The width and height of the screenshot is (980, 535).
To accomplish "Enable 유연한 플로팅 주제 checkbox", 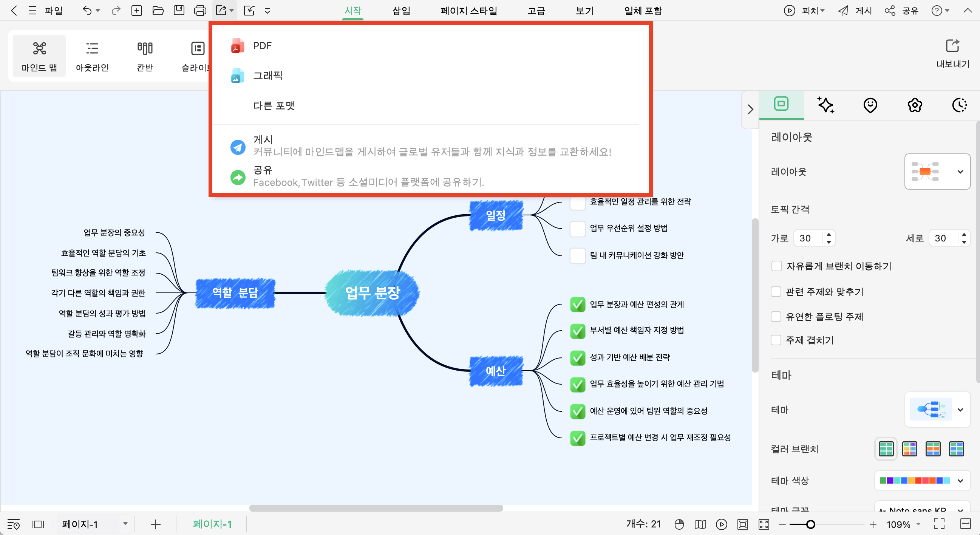I will click(776, 317).
